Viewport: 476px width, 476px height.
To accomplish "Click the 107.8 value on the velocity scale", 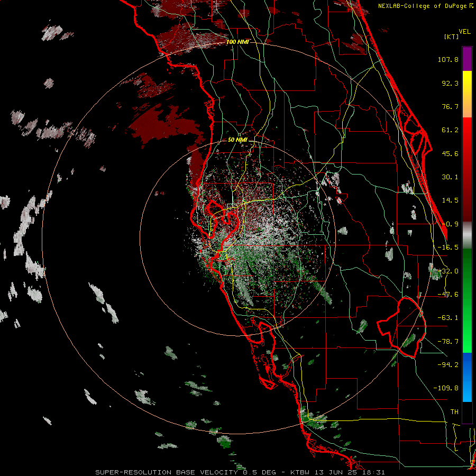I will coord(448,59).
